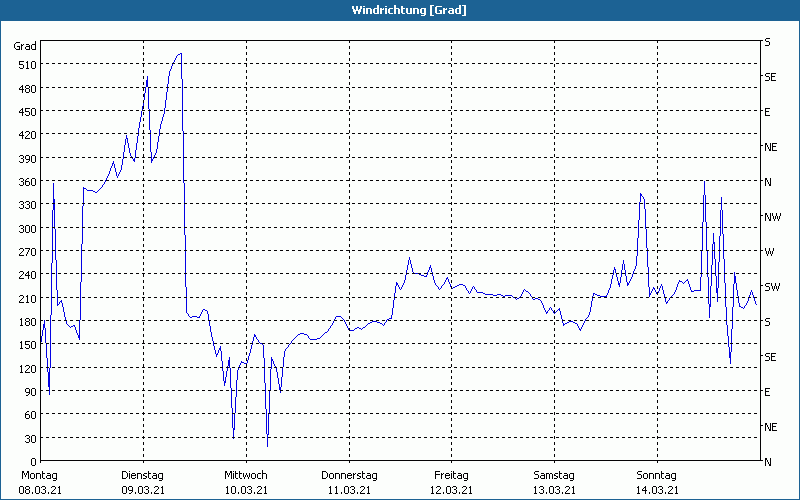
Task: Click the date 12.03.21
Action: (x=451, y=490)
